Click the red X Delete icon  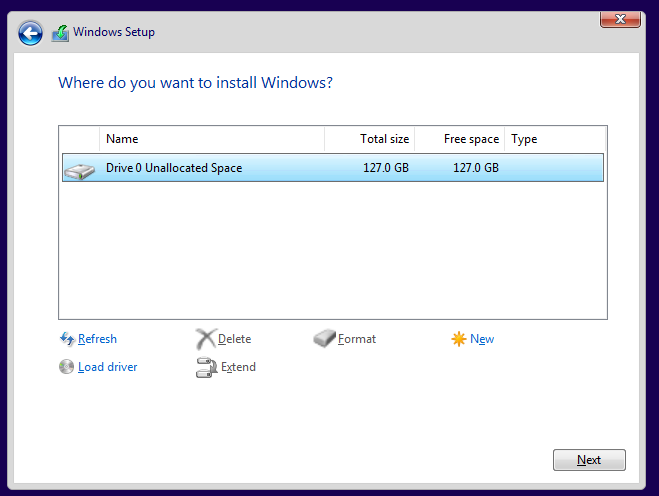[205, 339]
